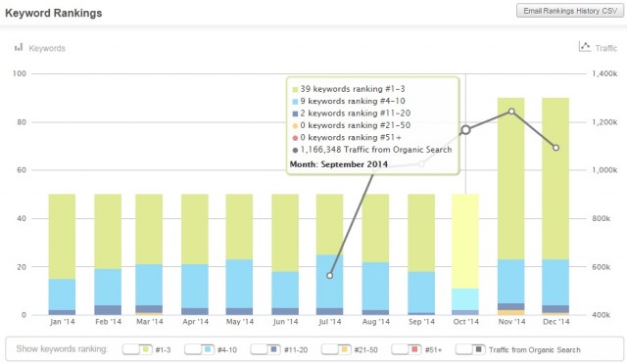627x364 pixels.
Task: Toggle the #51+ keywords ranking switch
Action: 407,349
